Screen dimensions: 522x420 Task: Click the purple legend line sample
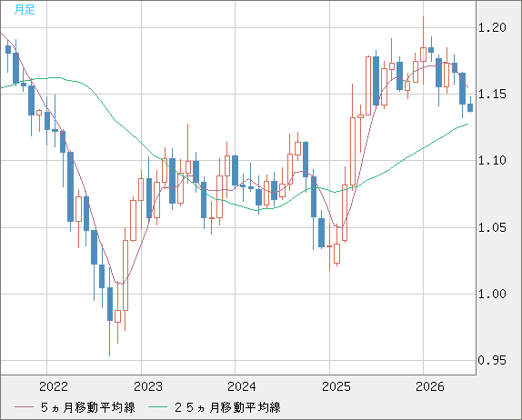pyautogui.click(x=24, y=407)
